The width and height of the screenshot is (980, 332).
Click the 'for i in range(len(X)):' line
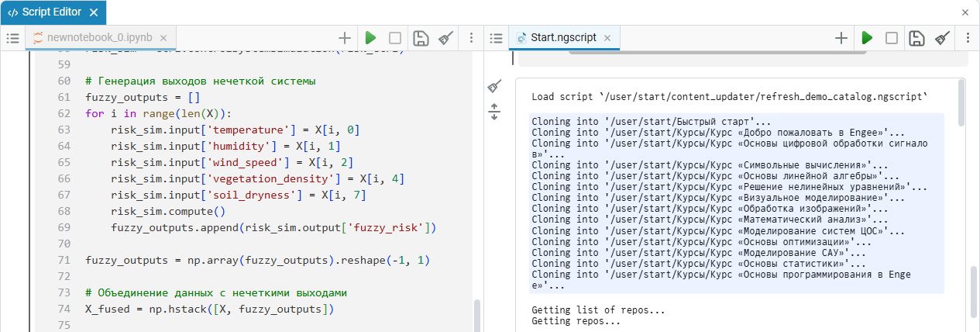coord(158,113)
